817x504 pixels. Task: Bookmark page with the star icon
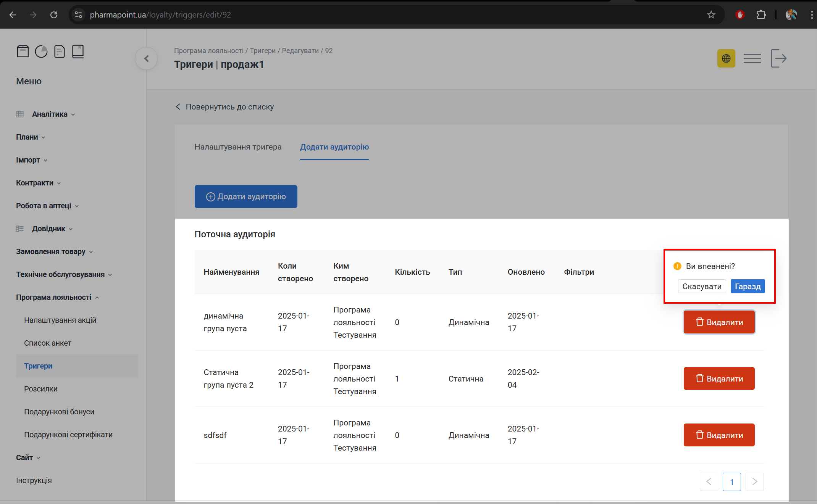711,15
